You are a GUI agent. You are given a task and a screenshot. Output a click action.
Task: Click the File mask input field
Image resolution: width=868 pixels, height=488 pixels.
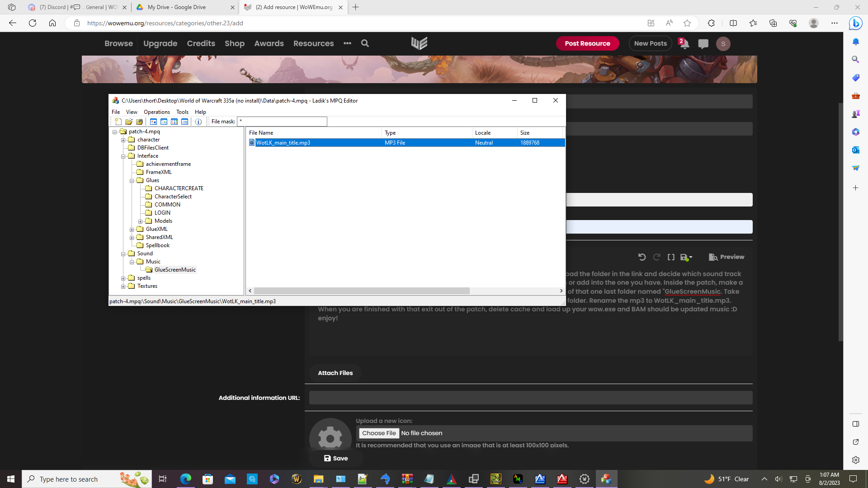282,122
